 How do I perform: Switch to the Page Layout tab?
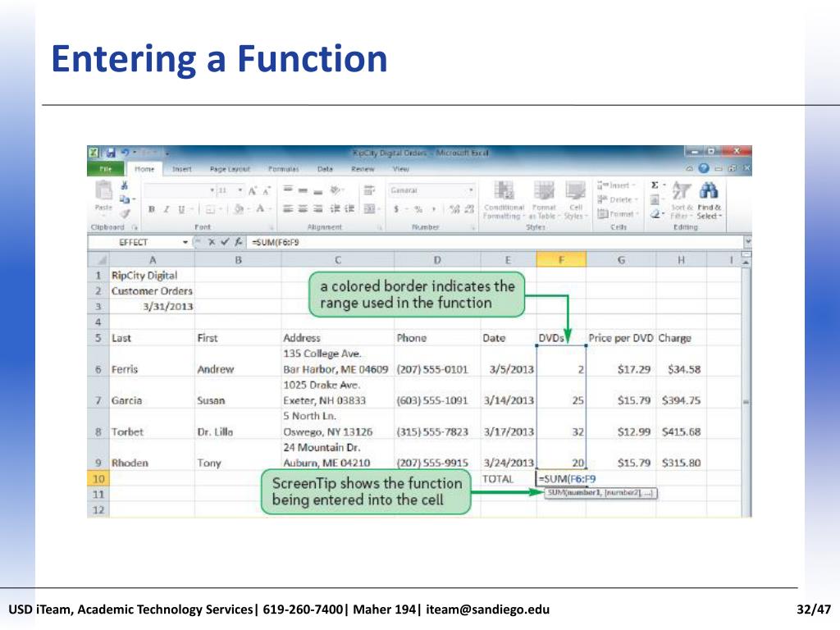pos(230,169)
